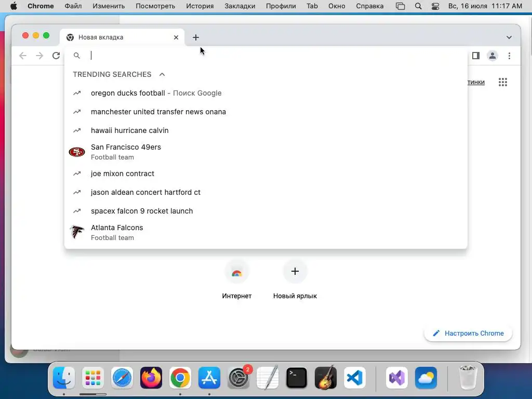Click Chrome icon in the Dock
Viewport: 532px width, 399px height.
[180, 377]
